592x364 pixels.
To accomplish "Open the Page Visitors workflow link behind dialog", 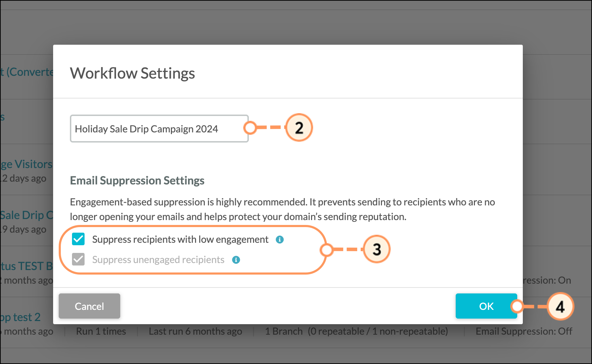I will pos(27,164).
